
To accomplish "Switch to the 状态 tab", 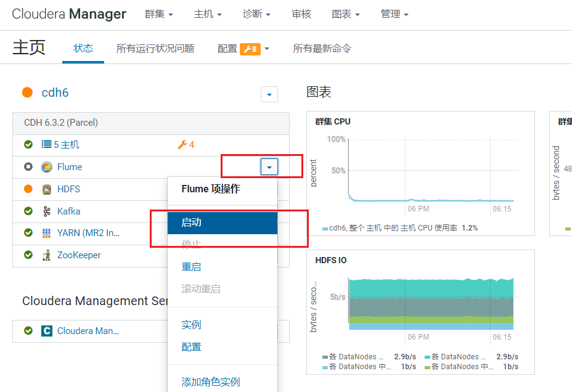I will pos(83,48).
